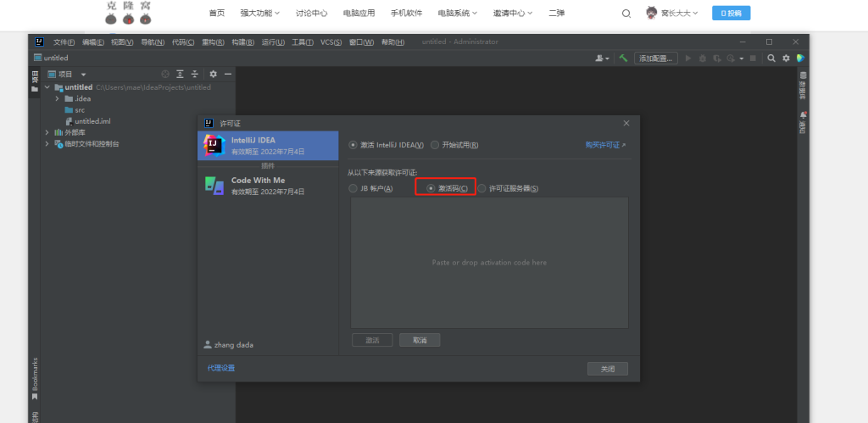Open IDE settings gear in main toolbar

click(x=786, y=58)
